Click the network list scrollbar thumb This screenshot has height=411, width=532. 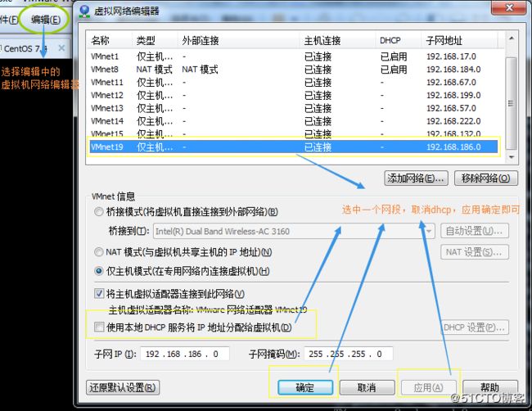(x=511, y=103)
